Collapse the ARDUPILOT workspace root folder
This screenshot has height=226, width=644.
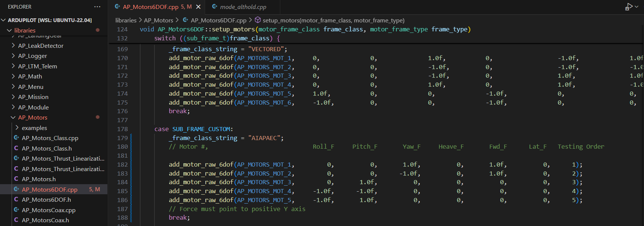tap(3, 20)
